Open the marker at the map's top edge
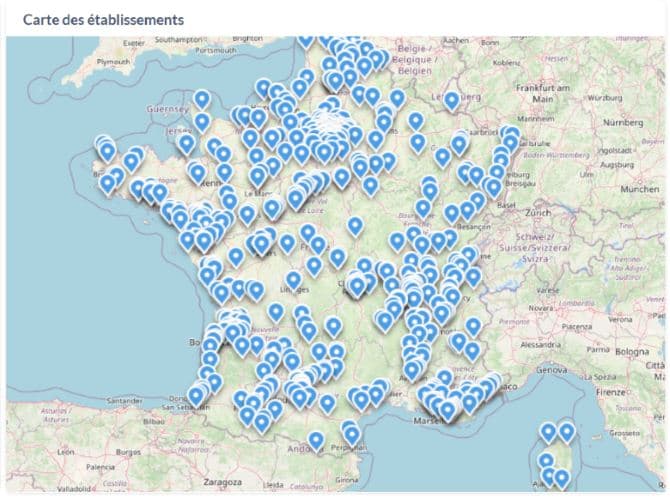 306,41
